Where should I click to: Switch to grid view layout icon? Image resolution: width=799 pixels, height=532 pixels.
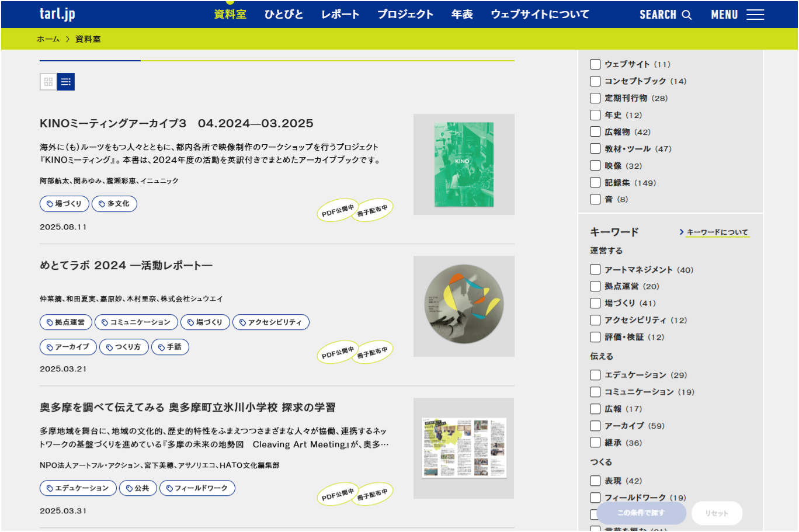coord(48,82)
